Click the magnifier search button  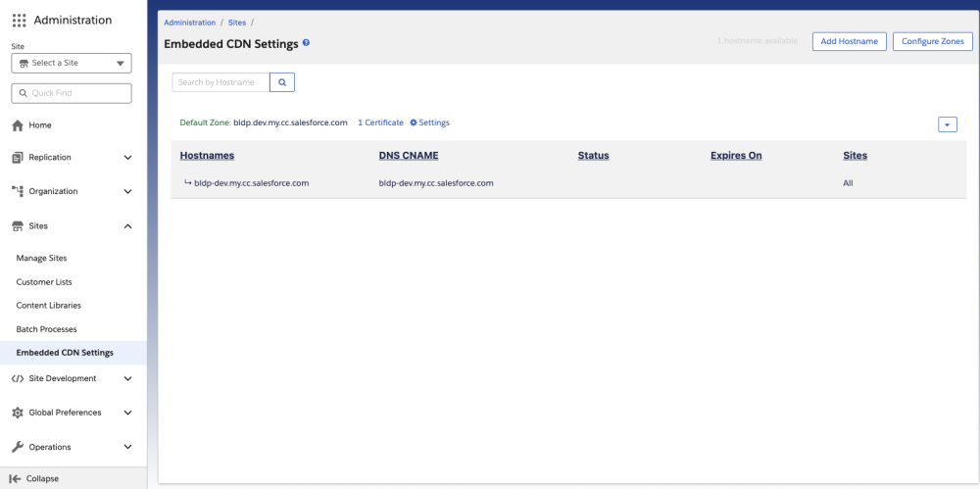pos(282,82)
